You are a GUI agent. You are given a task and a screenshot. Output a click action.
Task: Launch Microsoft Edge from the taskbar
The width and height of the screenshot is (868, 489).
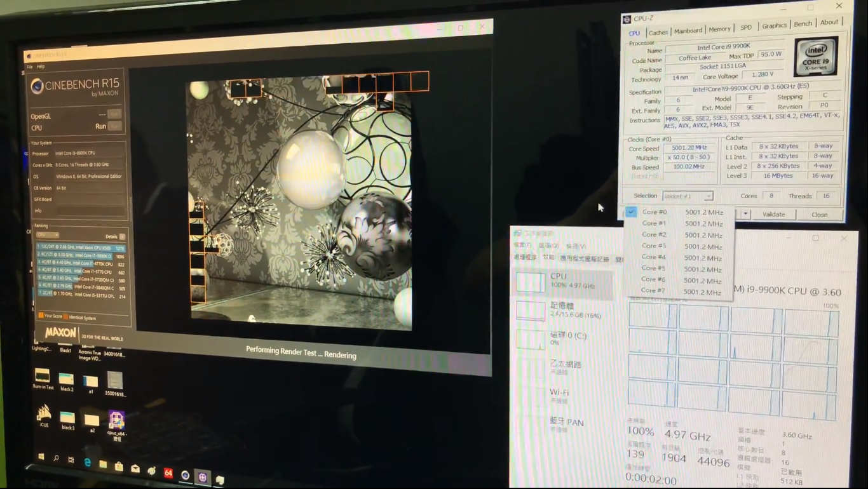tap(88, 463)
